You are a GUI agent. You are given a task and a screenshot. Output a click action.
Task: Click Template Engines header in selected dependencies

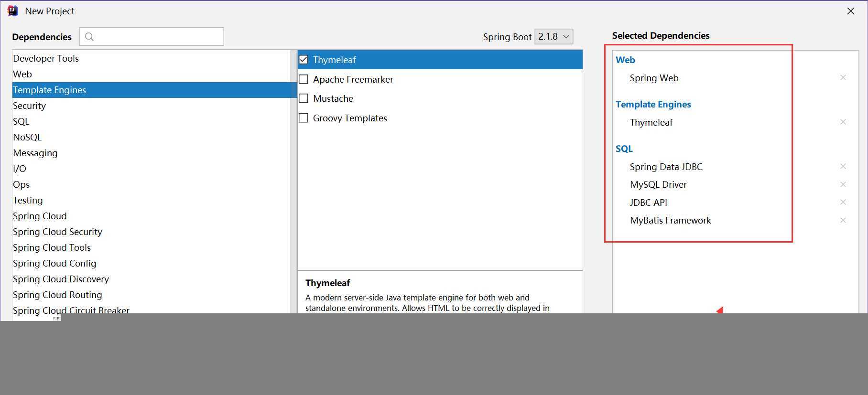pos(653,104)
